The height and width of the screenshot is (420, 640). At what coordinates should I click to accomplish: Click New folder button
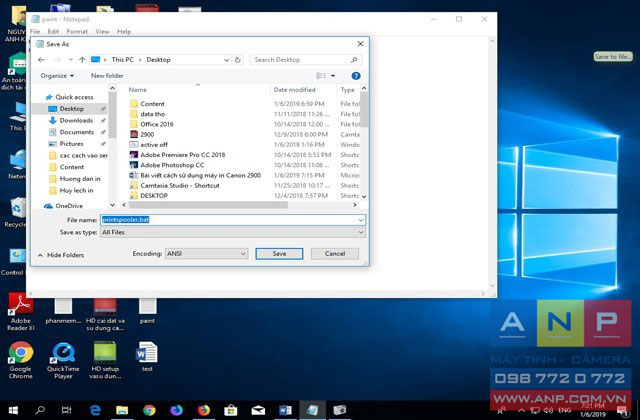[107, 76]
